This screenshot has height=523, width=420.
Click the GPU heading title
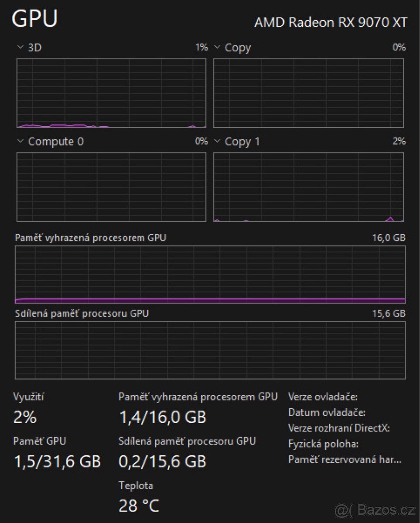tap(35, 19)
